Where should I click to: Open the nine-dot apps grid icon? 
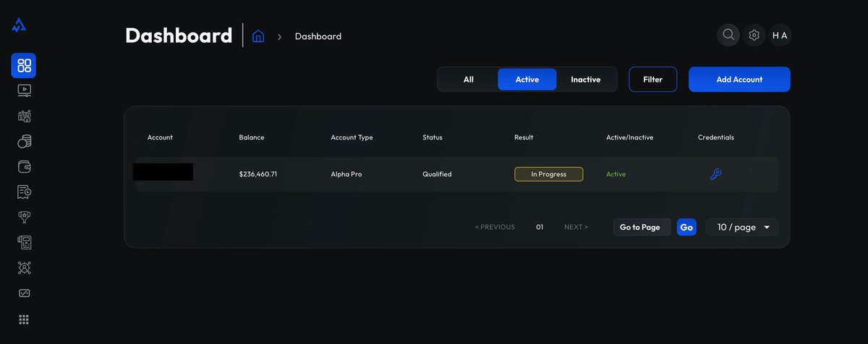tap(24, 319)
